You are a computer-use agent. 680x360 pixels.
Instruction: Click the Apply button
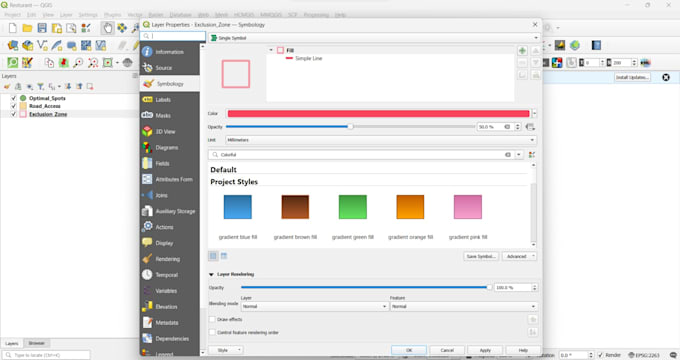485,350
